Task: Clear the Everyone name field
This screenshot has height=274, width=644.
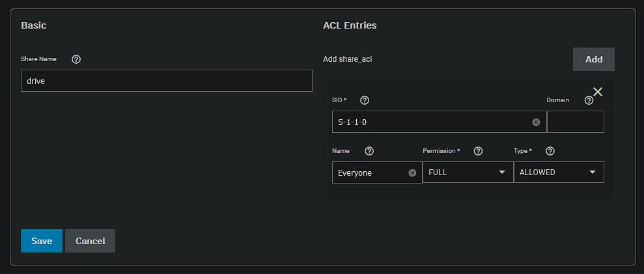Action: (412, 173)
